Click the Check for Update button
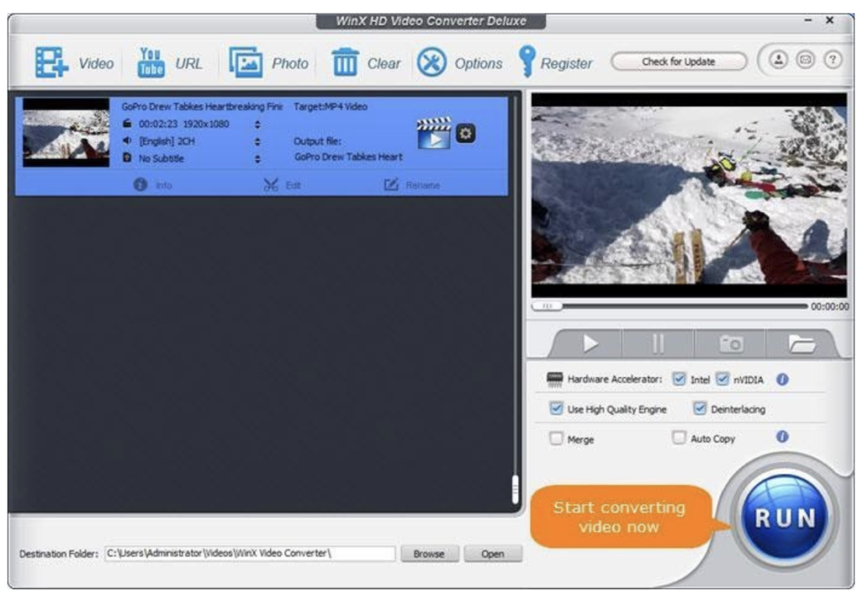 pos(679,61)
